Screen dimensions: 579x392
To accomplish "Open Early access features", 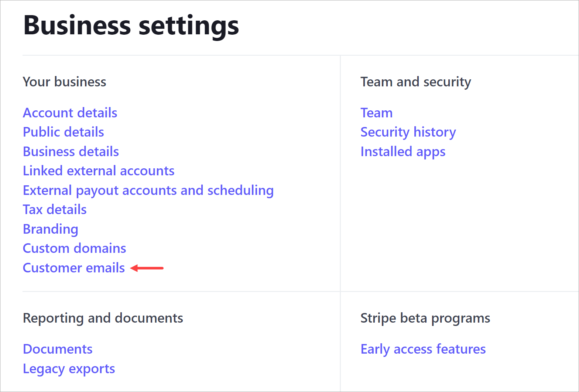I will (423, 349).
